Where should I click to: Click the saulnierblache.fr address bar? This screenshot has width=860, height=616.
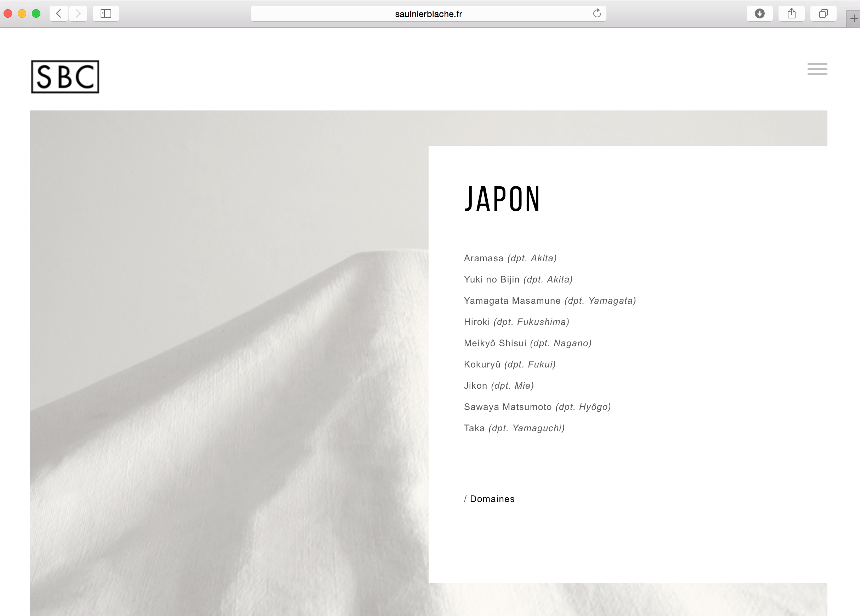(428, 14)
